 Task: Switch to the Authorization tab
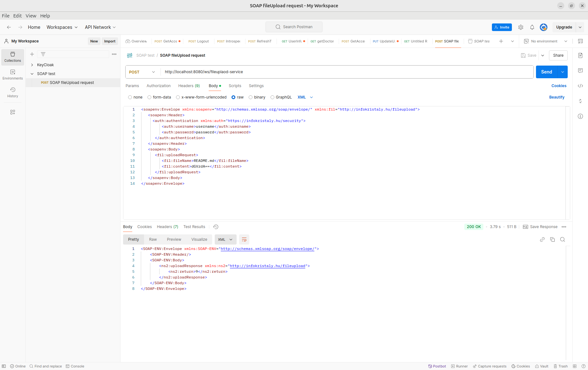(159, 86)
